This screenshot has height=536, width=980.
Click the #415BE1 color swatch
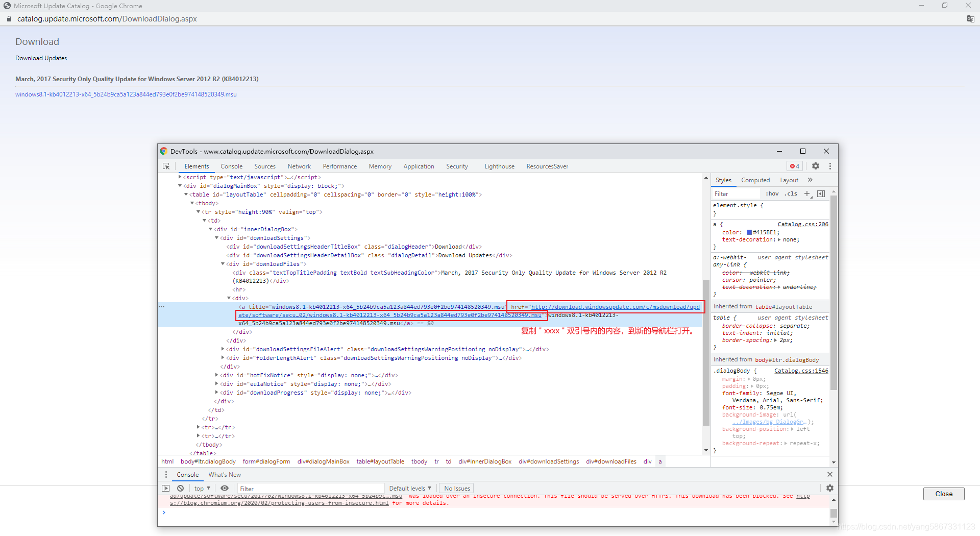tap(749, 233)
